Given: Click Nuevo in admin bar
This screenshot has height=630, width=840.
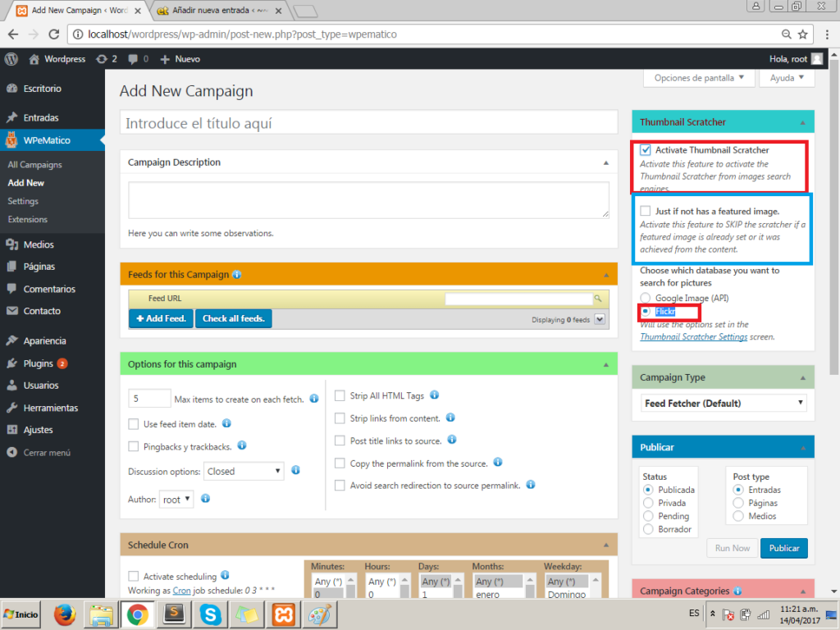Looking at the screenshot, I should point(180,59).
